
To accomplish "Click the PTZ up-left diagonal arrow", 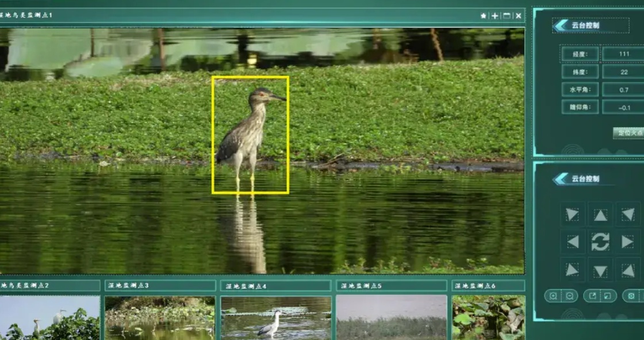I will tap(572, 215).
